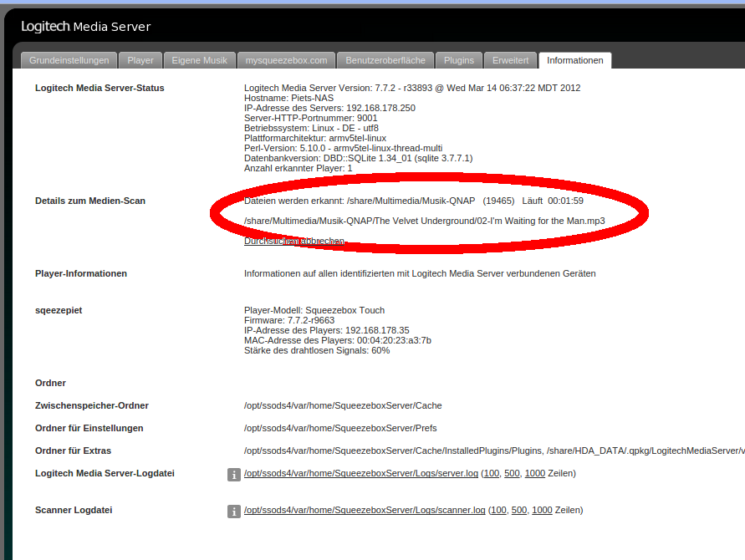
Task: Show last 100 lines of scanner.log
Action: tap(498, 510)
